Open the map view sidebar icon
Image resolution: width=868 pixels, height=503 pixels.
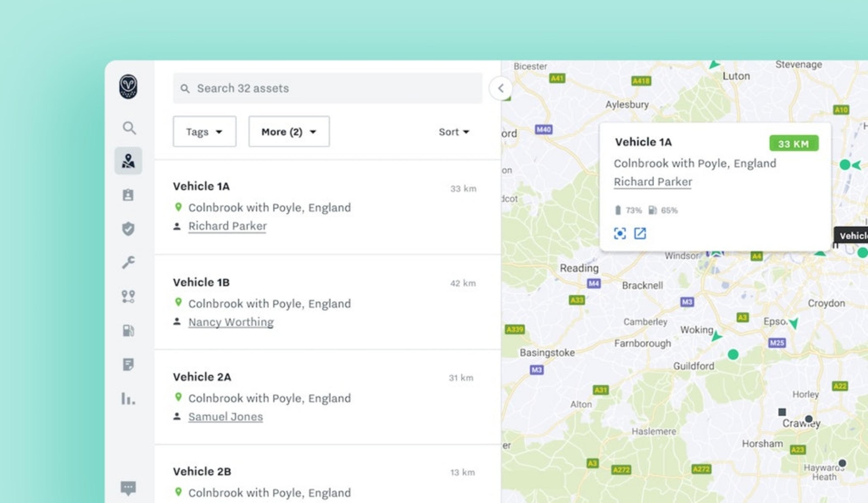(x=128, y=161)
